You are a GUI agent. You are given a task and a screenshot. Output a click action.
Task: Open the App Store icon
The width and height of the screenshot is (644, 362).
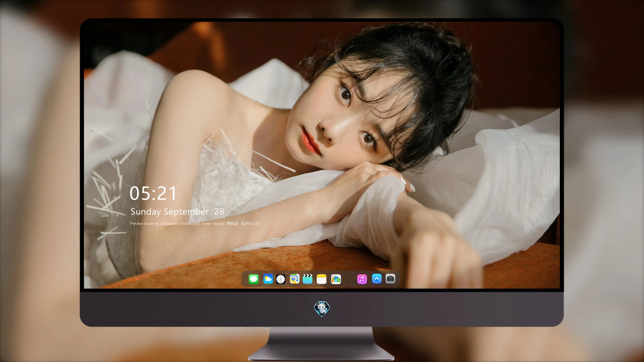377,279
